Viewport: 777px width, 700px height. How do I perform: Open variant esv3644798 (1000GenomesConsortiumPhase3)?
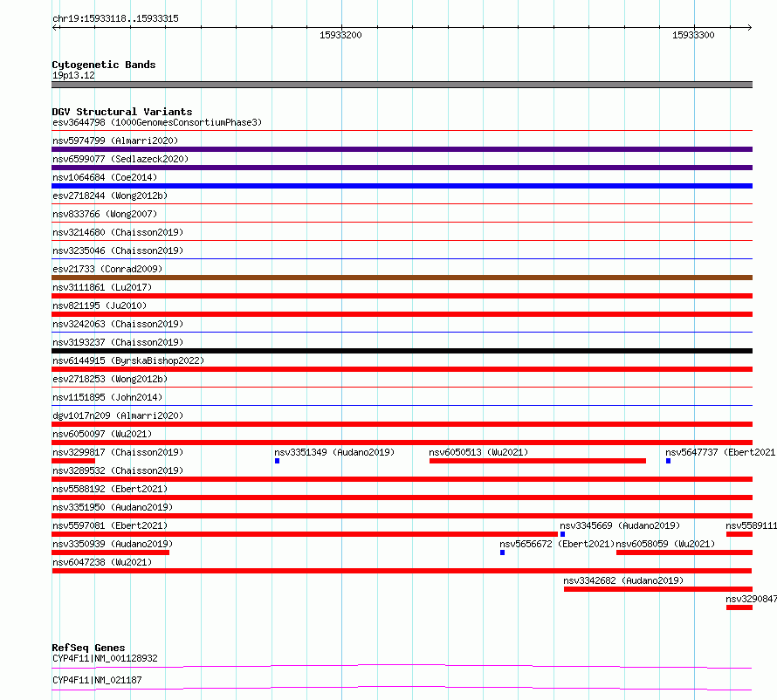click(x=157, y=122)
